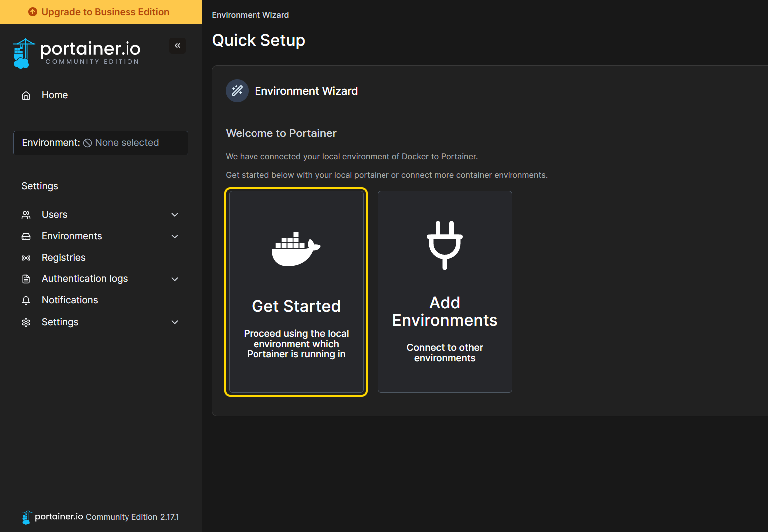This screenshot has width=768, height=532.
Task: Click Upgrade to Business Edition banner
Action: tap(101, 12)
